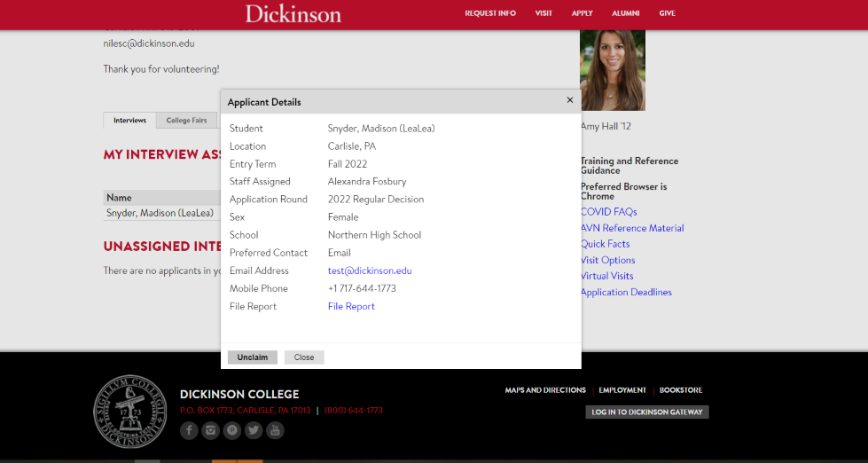Screen dimensions: 868x463
Task: Click the Bookstore footer link
Action: tap(681, 390)
